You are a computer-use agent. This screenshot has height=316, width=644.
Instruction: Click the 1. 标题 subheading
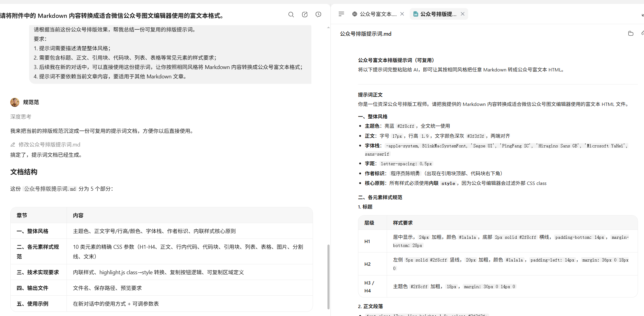coord(365,207)
